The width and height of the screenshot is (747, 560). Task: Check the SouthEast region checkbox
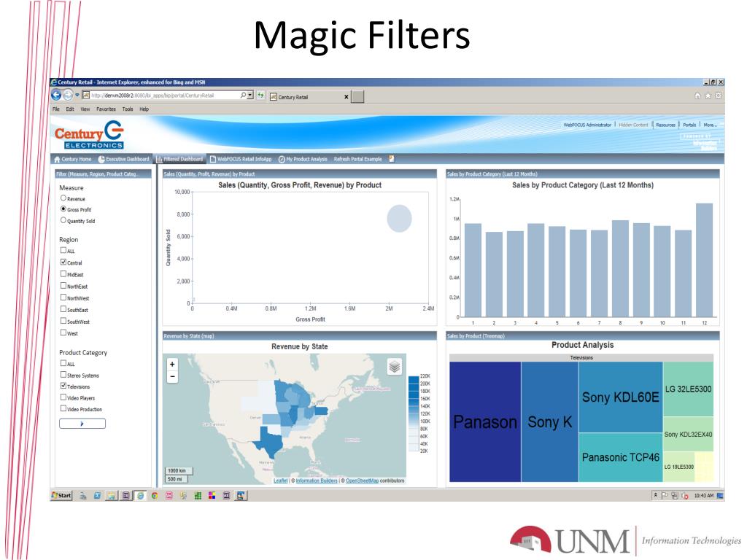63,309
